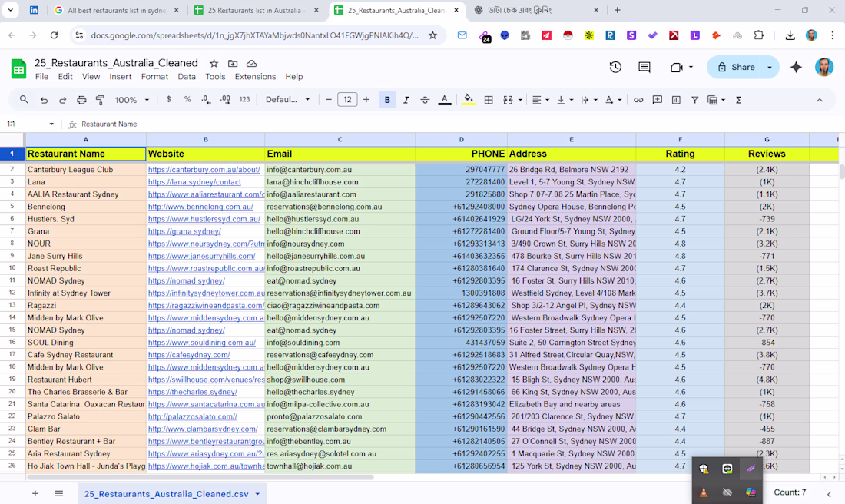Show all sheets list
The image size is (845, 504).
coord(58,493)
